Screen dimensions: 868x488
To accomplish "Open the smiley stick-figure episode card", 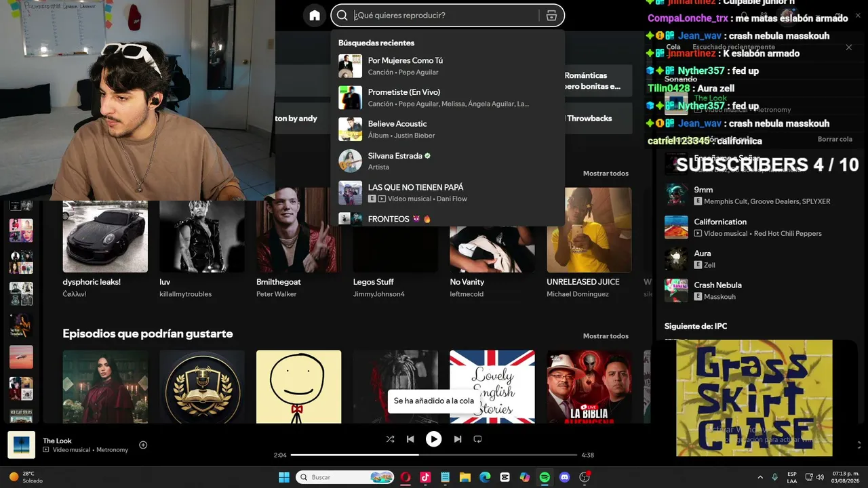I will 298,386.
